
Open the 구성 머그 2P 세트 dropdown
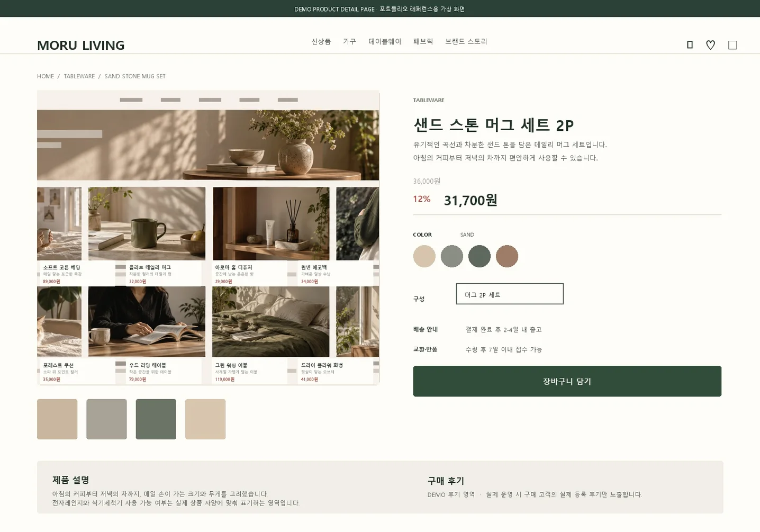510,294
